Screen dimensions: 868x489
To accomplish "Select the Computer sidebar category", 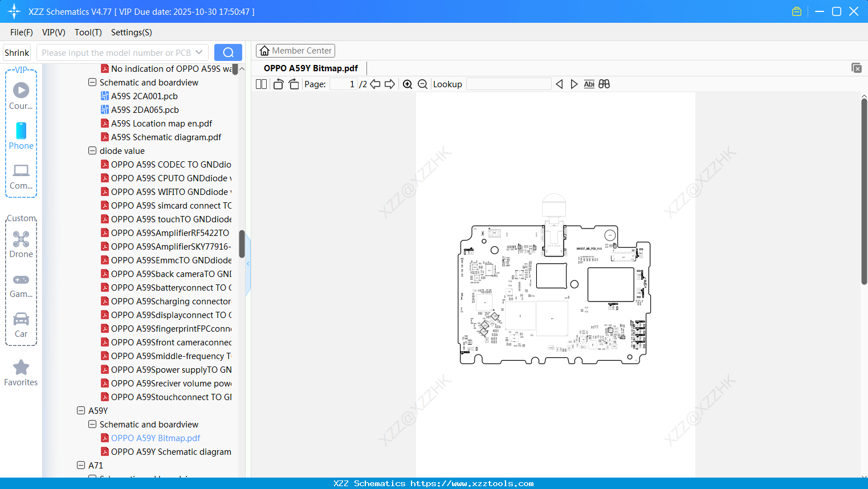I will click(x=21, y=177).
